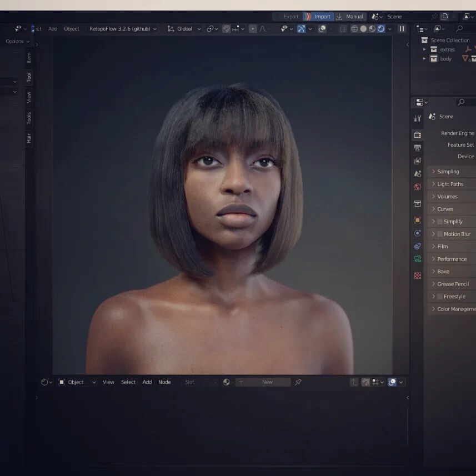The image size is (476, 476).
Task: Open the node editor type selector dropdown
Action: (47, 382)
